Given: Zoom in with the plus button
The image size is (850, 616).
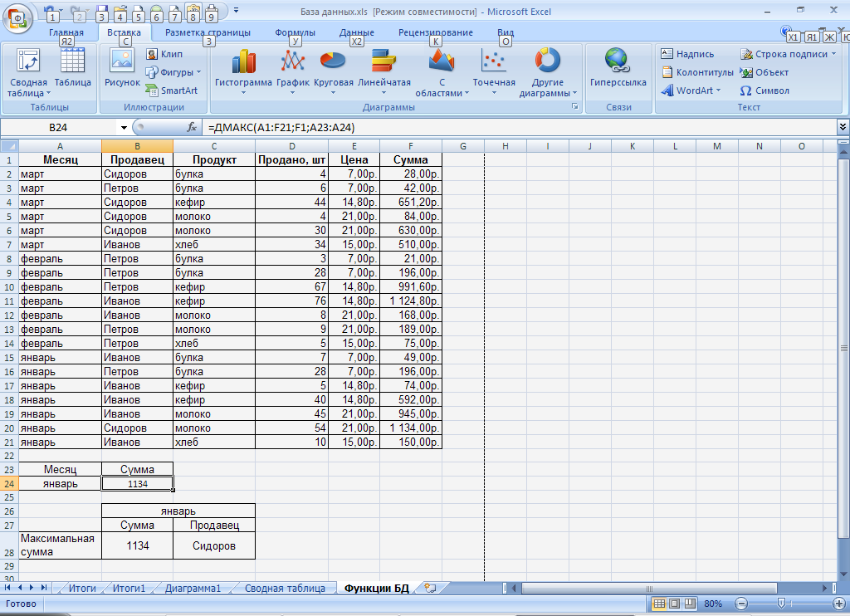Looking at the screenshot, I should click(x=838, y=604).
